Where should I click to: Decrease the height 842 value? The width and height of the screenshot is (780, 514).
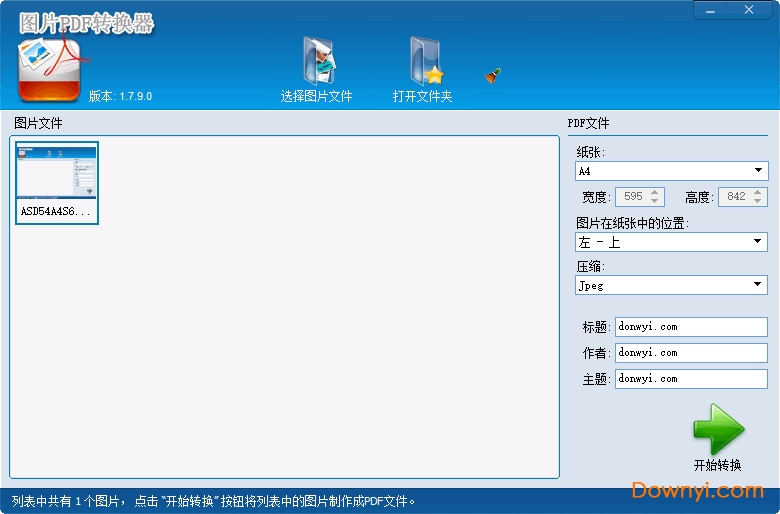(757, 201)
